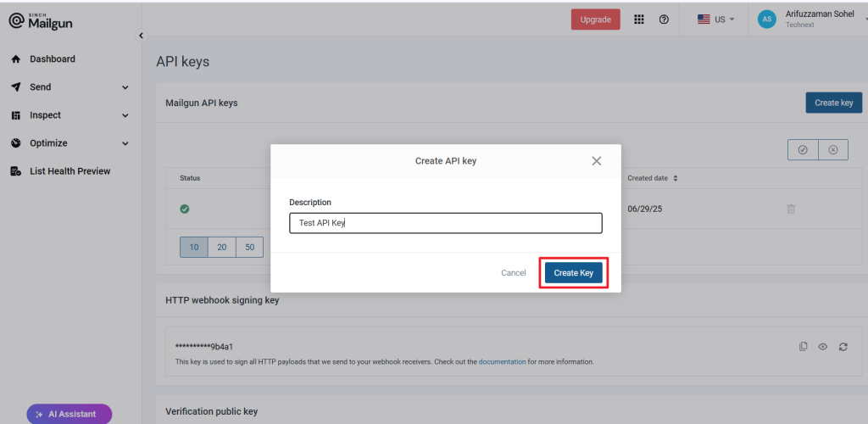
Task: Open the apps grid icon
Action: [639, 20]
